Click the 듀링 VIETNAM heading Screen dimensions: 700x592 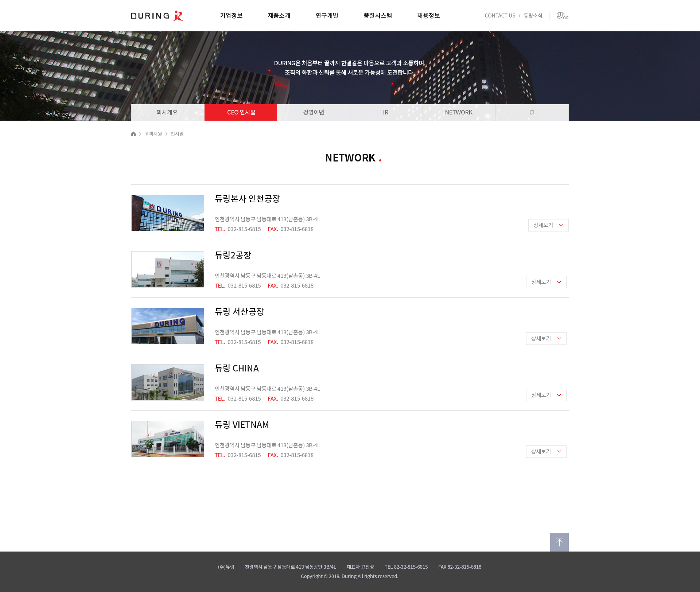[x=242, y=425]
